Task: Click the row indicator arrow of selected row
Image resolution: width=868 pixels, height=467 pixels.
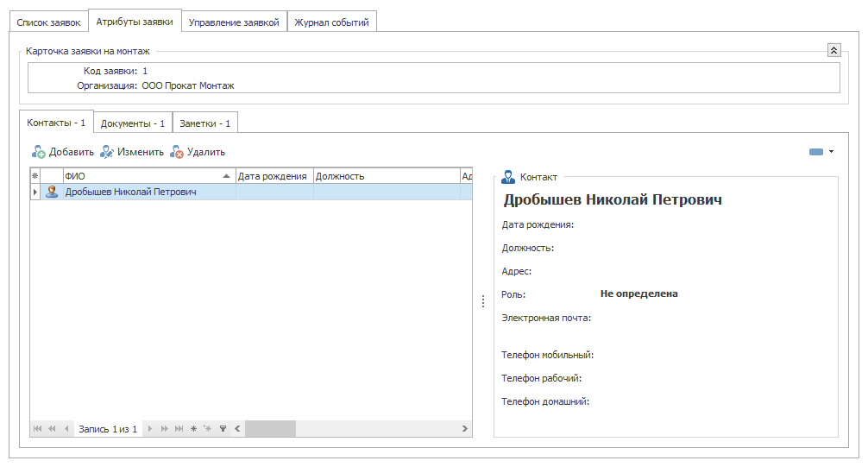Action: 35,192
